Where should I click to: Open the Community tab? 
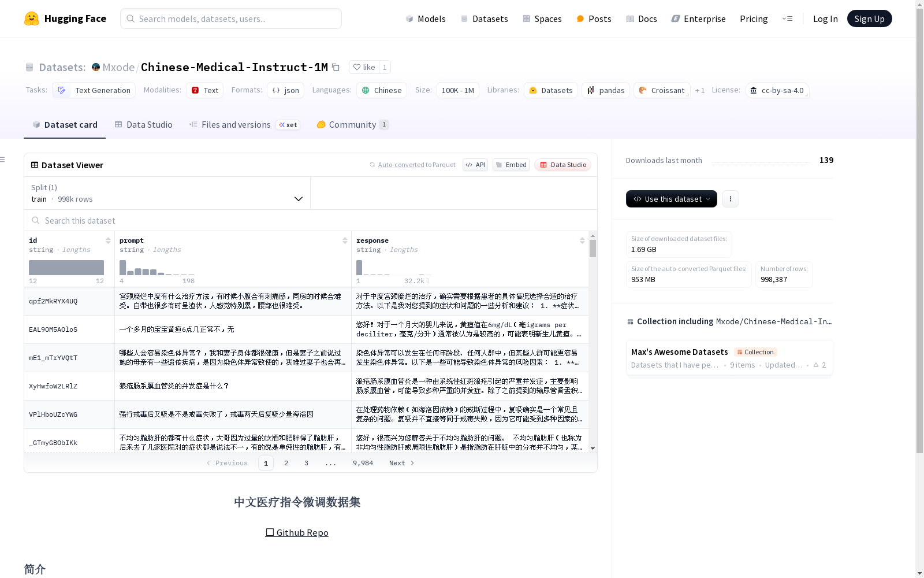(x=352, y=125)
